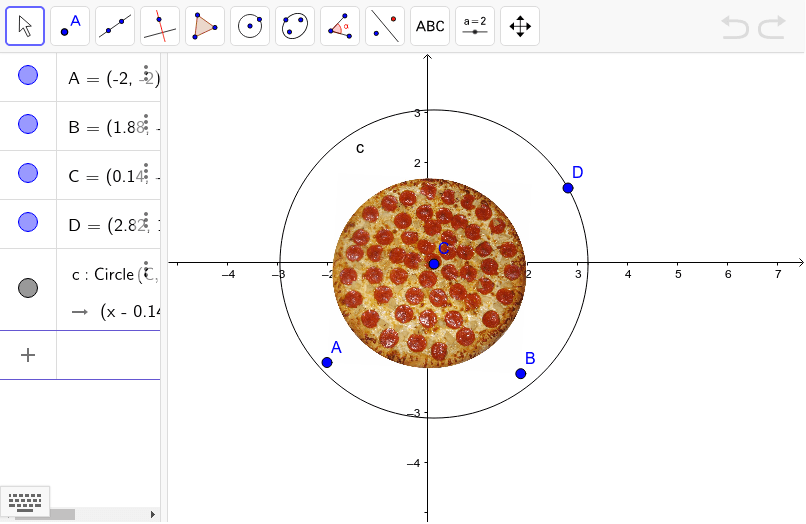This screenshot has width=806, height=524.
Task: Select the Circle with Center tool
Action: pyautogui.click(x=250, y=26)
